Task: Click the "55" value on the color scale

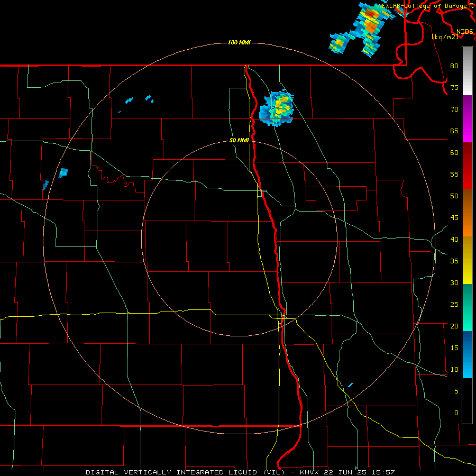Action: coord(454,175)
